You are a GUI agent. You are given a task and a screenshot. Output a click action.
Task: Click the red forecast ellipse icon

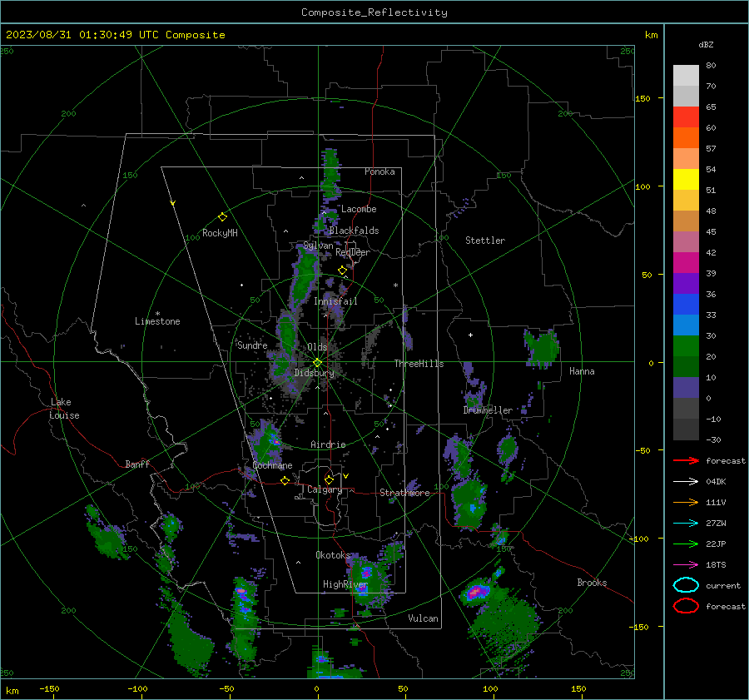(686, 606)
